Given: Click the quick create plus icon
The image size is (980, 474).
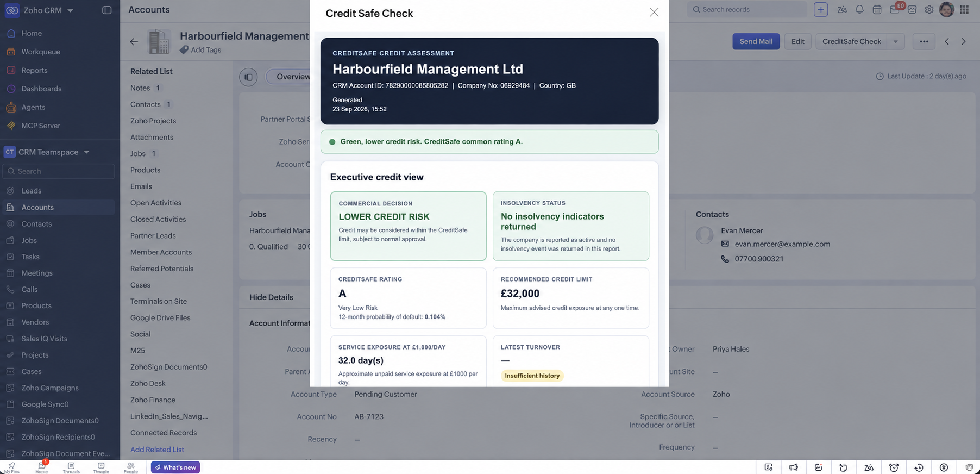Looking at the screenshot, I should point(821,9).
